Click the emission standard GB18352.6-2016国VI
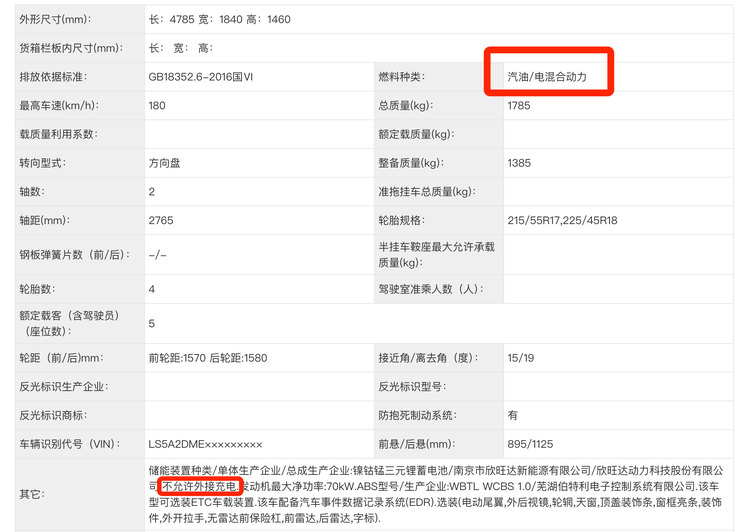This screenshot has height=532, width=750. [x=216, y=77]
